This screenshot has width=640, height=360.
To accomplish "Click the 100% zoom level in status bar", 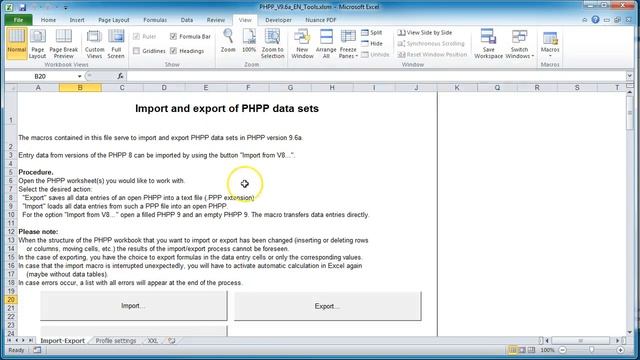I will (547, 350).
